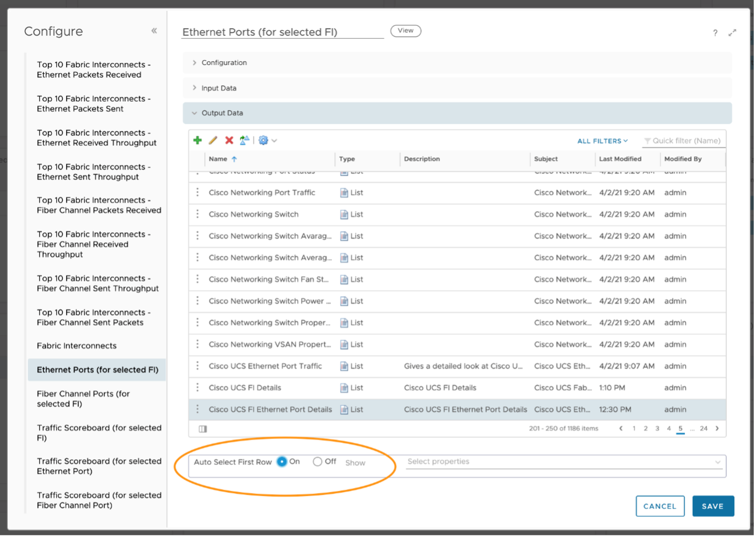Viewport: 756px width, 537px height.
Task: Click the Subject column header
Action: point(546,159)
